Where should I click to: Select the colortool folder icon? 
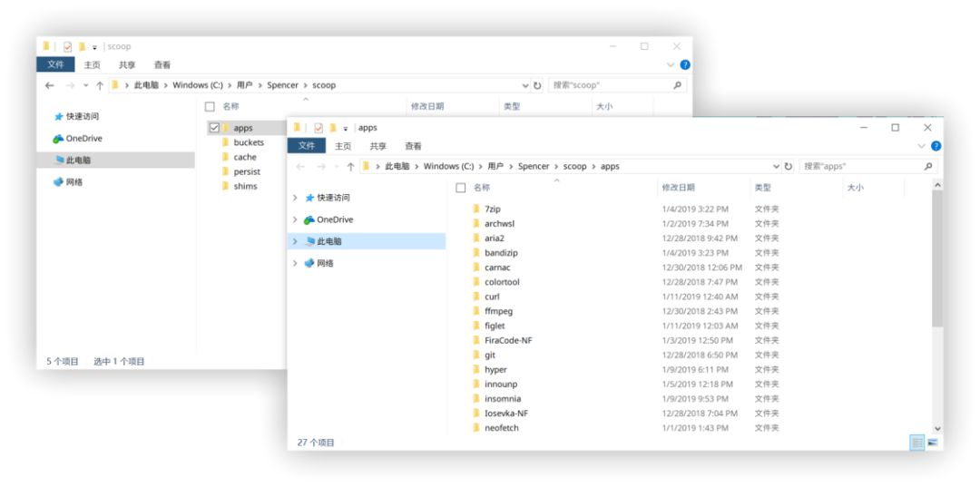point(476,281)
